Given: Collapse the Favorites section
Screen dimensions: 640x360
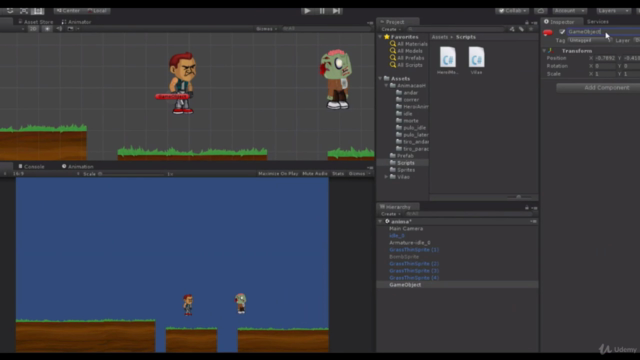Looking at the screenshot, I should 380,37.
